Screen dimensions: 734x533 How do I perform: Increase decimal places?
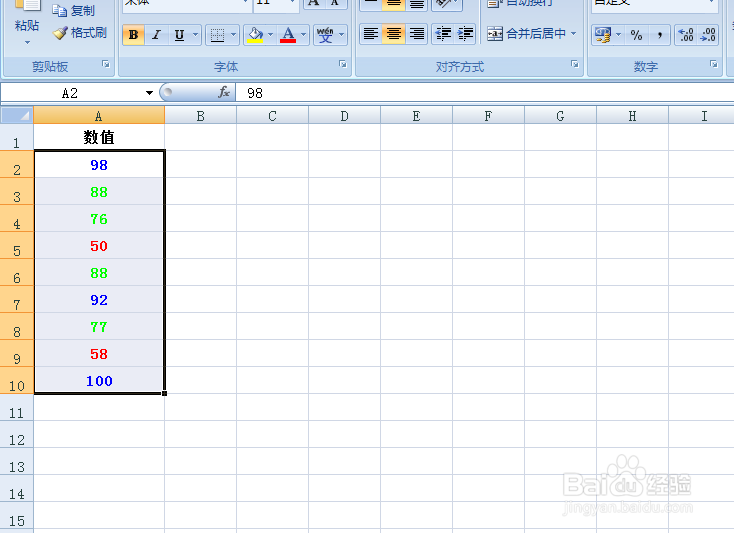click(x=686, y=35)
